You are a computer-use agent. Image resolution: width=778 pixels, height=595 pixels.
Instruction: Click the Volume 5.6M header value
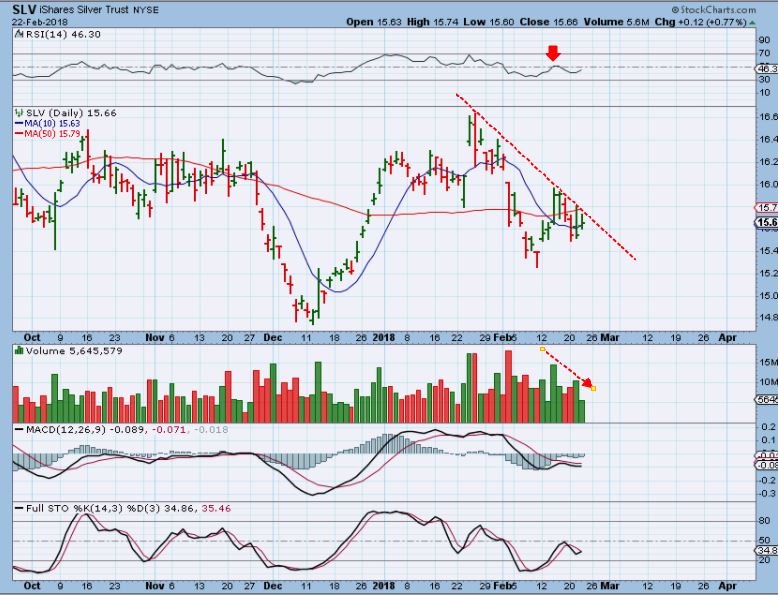(616, 22)
